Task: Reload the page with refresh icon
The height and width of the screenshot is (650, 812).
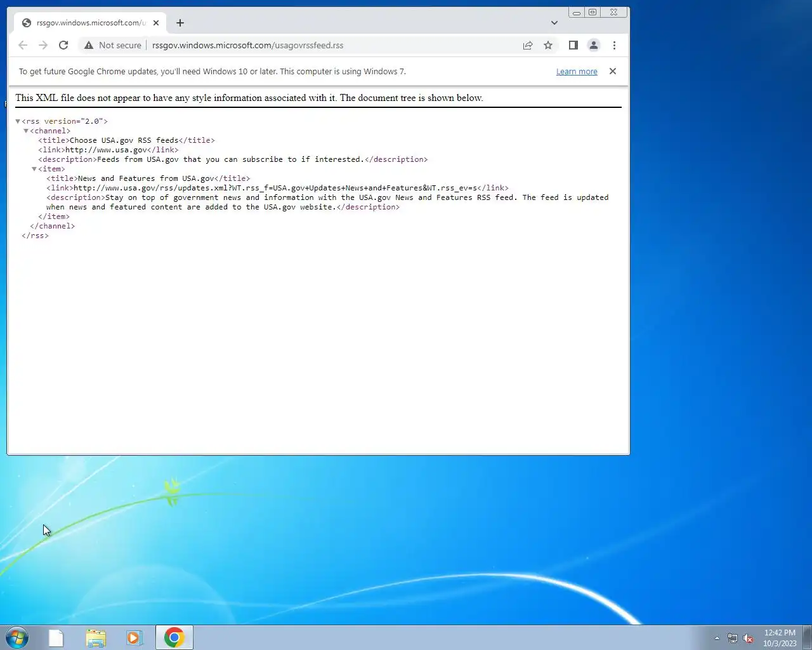Action: pos(63,45)
